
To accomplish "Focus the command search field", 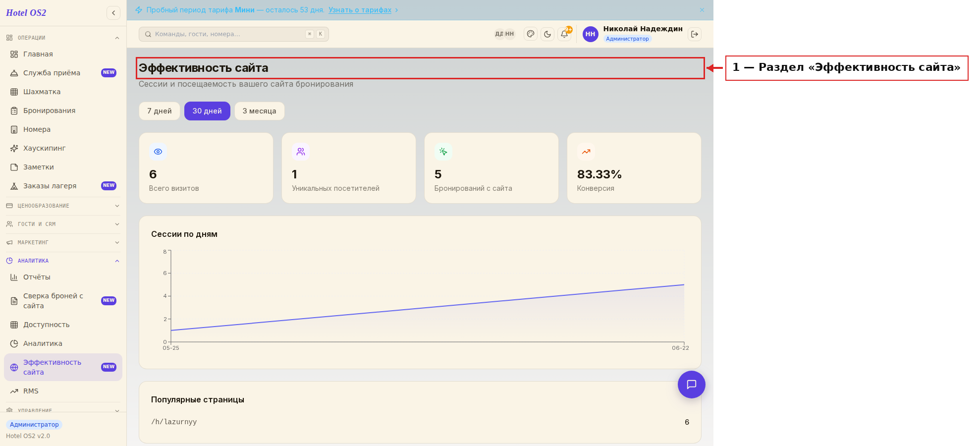I will 234,34.
